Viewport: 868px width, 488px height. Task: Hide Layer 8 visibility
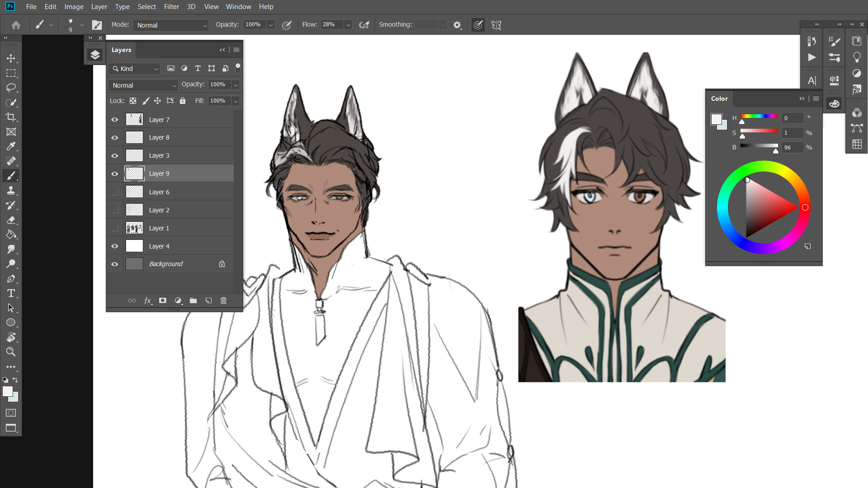coord(115,137)
